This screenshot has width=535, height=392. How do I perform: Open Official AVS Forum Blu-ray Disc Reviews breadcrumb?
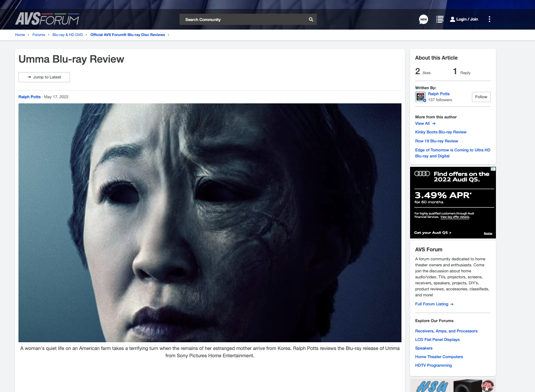pyautogui.click(x=128, y=35)
